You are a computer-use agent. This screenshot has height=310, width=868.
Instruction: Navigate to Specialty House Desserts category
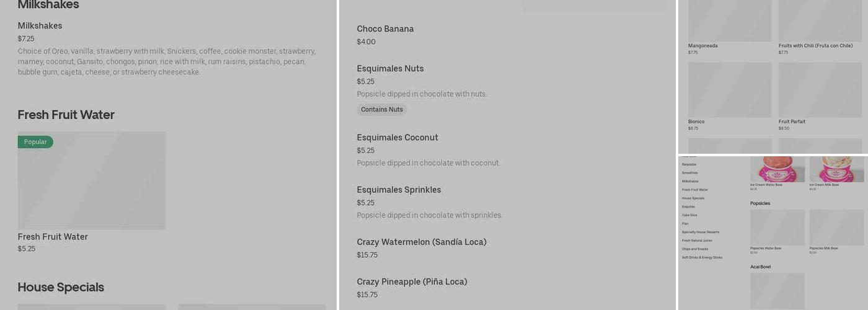point(701,232)
